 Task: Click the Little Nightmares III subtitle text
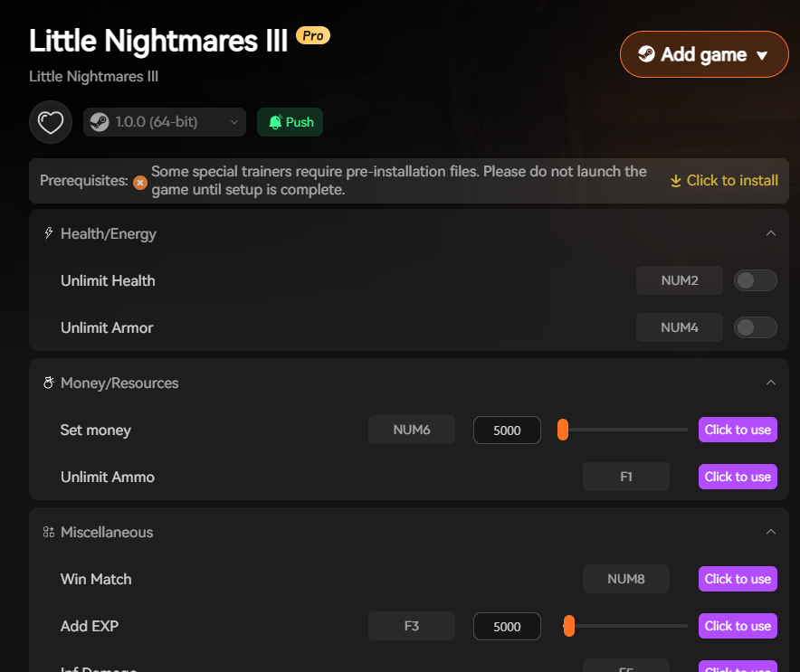point(93,77)
